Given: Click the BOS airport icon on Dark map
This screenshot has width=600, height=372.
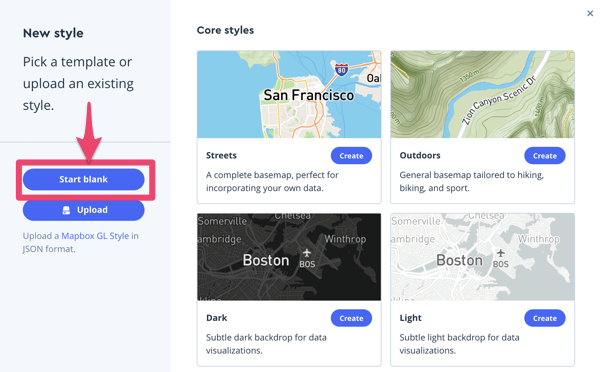Looking at the screenshot, I should point(307,253).
